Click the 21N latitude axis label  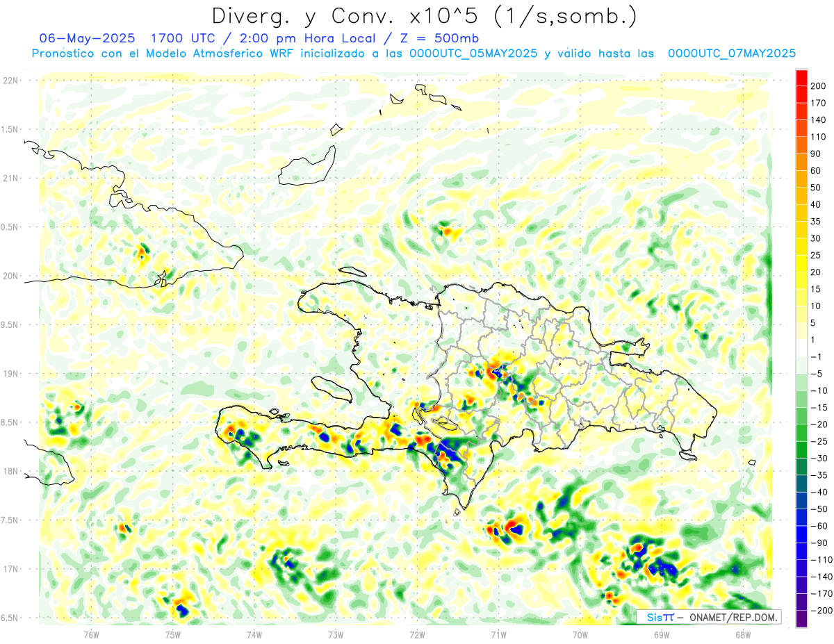click(10, 178)
